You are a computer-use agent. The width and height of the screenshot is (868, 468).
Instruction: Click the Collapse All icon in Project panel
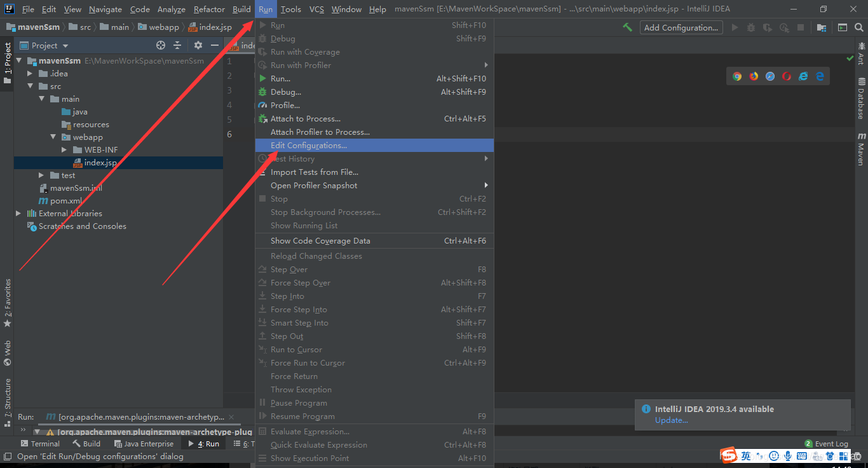point(177,45)
